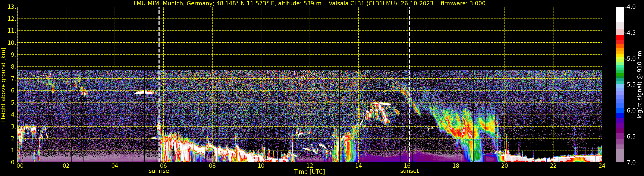Click the '5.' height axis tick label
Image resolution: width=644 pixels, height=176 pixels.
click(x=13, y=103)
